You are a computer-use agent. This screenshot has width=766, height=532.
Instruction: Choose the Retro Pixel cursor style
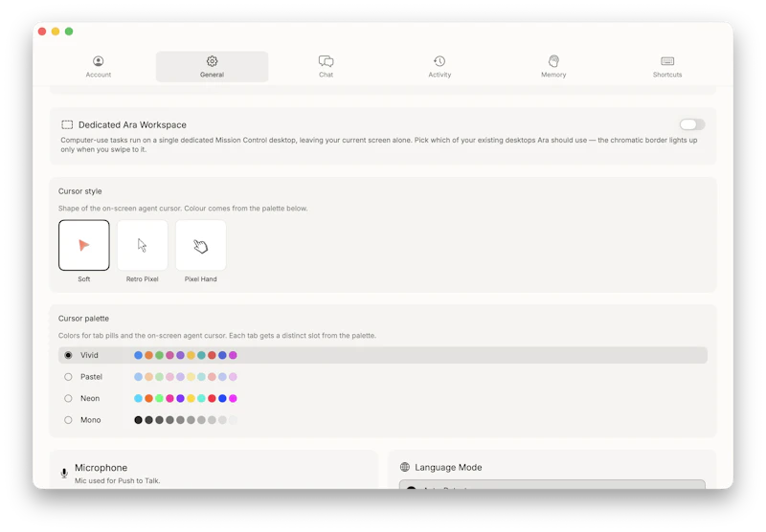coord(142,245)
